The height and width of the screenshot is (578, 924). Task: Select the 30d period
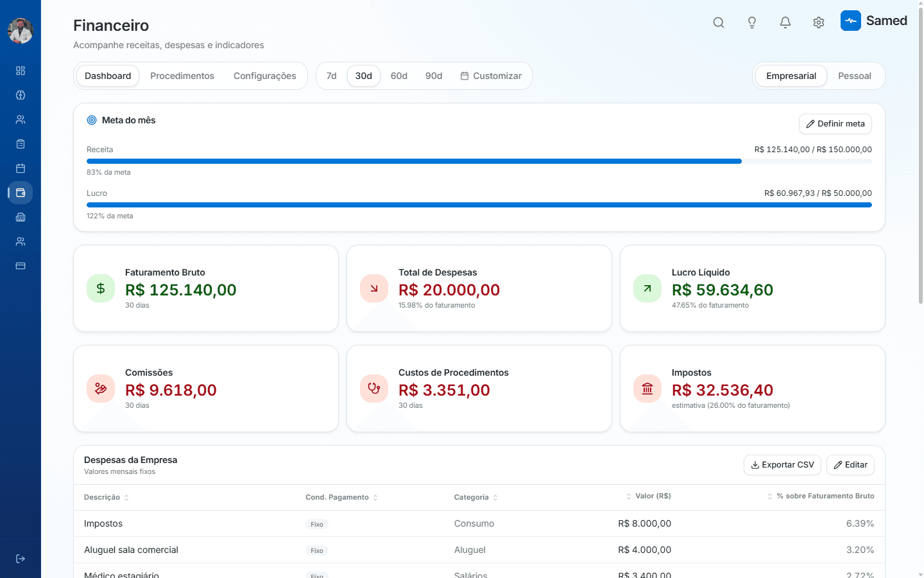point(364,76)
